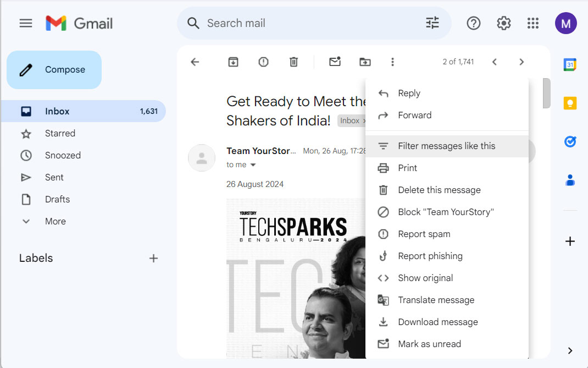
Task: Move the email to a folder
Action: tap(365, 62)
